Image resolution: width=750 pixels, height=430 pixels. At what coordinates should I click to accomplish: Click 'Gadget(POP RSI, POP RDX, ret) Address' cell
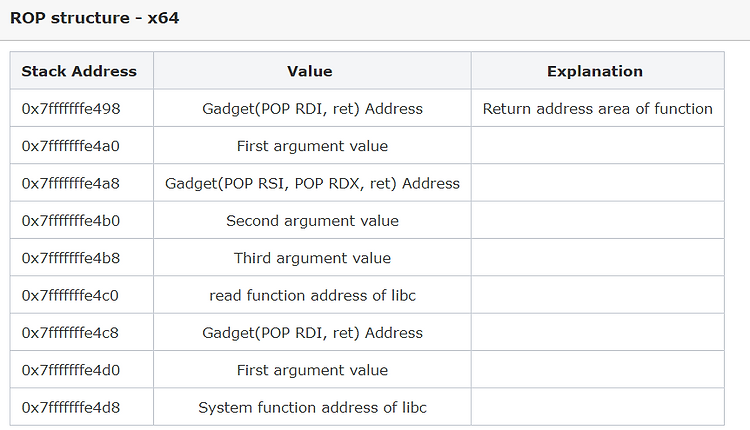click(312, 183)
